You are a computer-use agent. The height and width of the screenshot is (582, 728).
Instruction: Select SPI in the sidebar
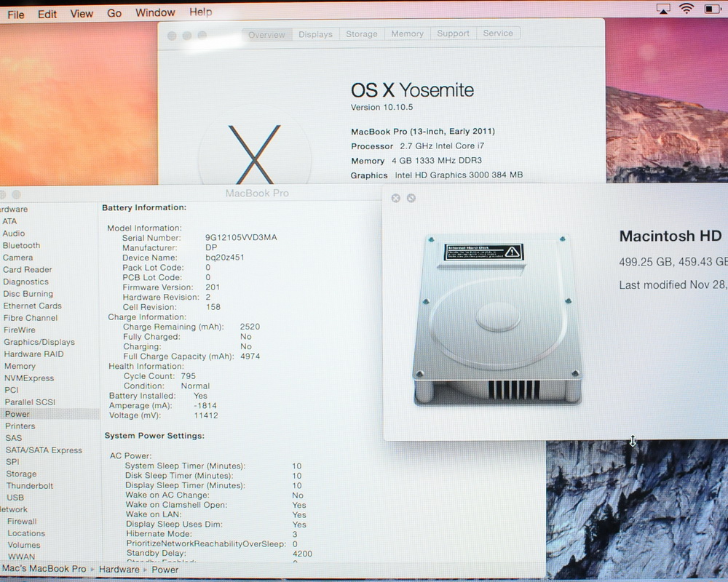12,462
